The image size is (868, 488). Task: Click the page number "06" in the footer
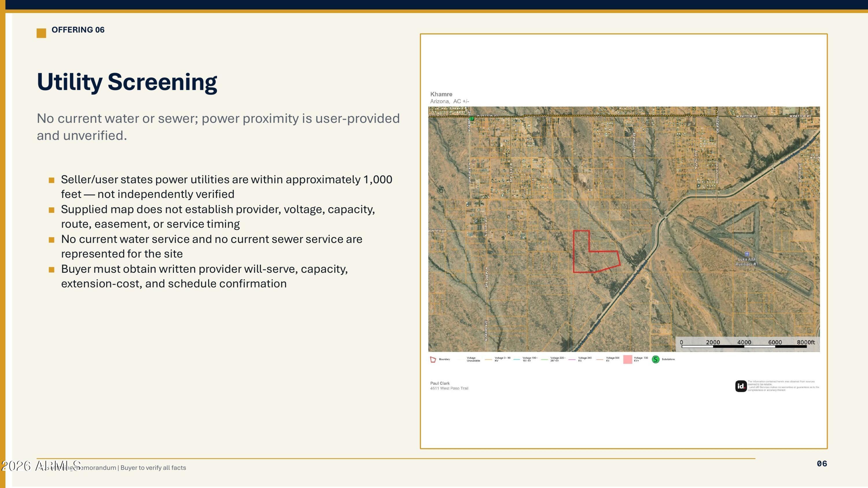click(x=822, y=464)
